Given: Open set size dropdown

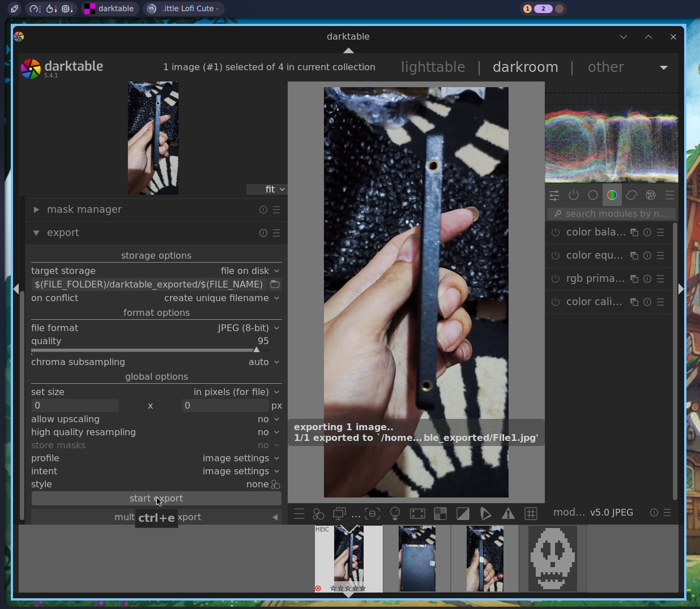Looking at the screenshot, I should point(156,392).
